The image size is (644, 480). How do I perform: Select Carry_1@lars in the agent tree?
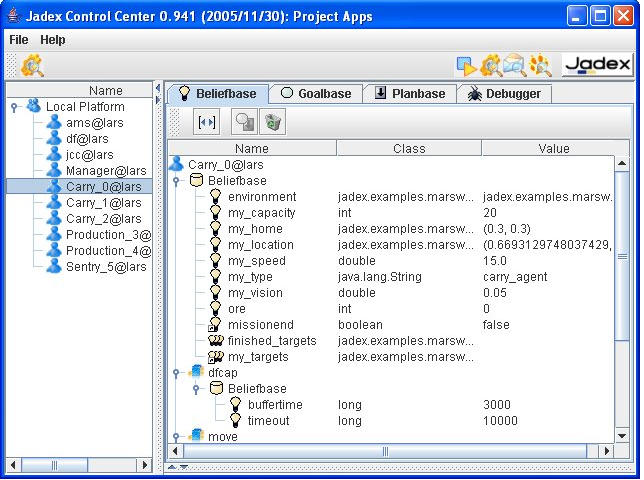point(104,202)
